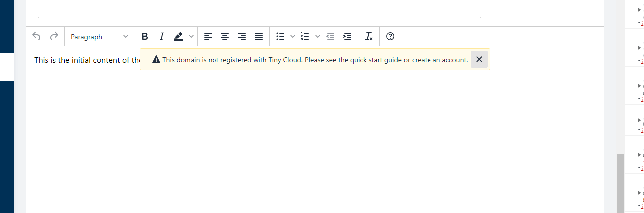This screenshot has width=644, height=213.
Task: Apply the highlight background color
Action: [179, 36]
